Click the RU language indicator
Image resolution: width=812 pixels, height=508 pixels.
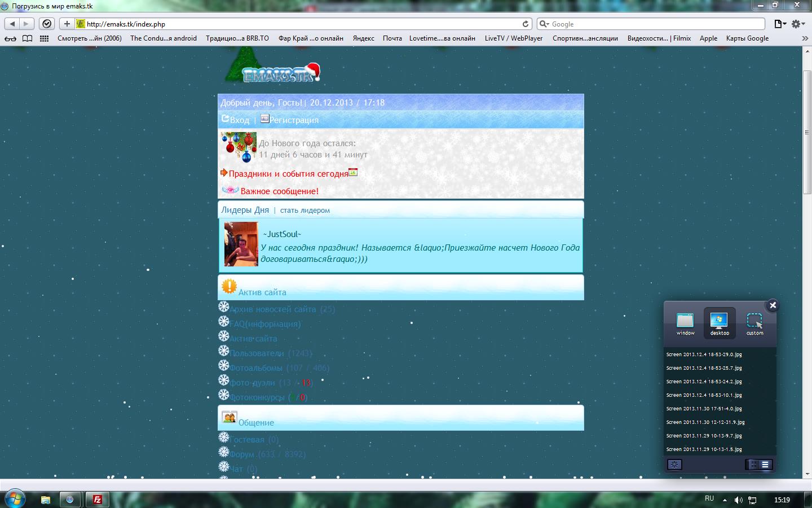tap(709, 498)
